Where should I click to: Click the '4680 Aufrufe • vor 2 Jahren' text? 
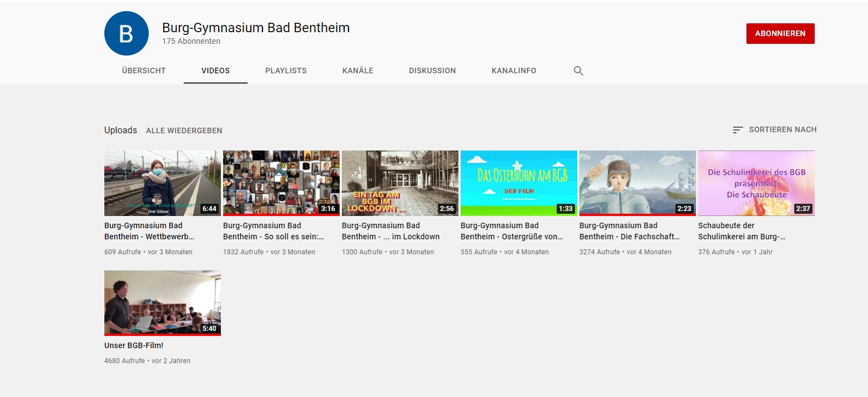tap(147, 361)
